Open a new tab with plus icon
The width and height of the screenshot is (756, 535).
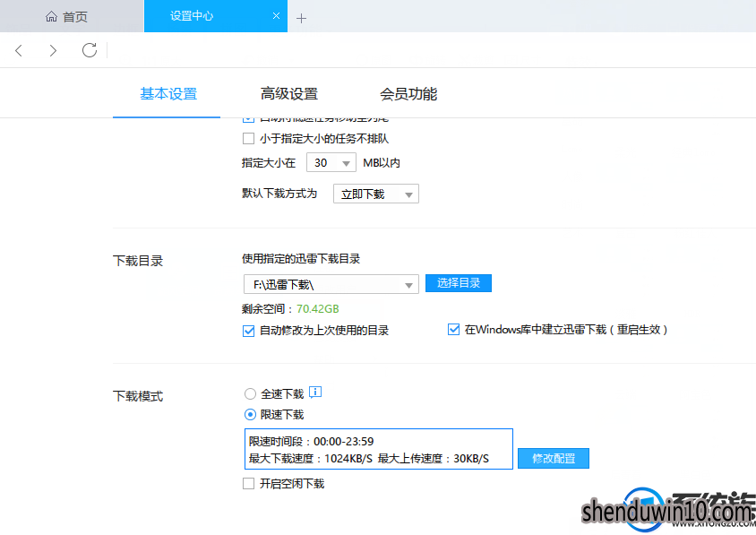pos(301,18)
